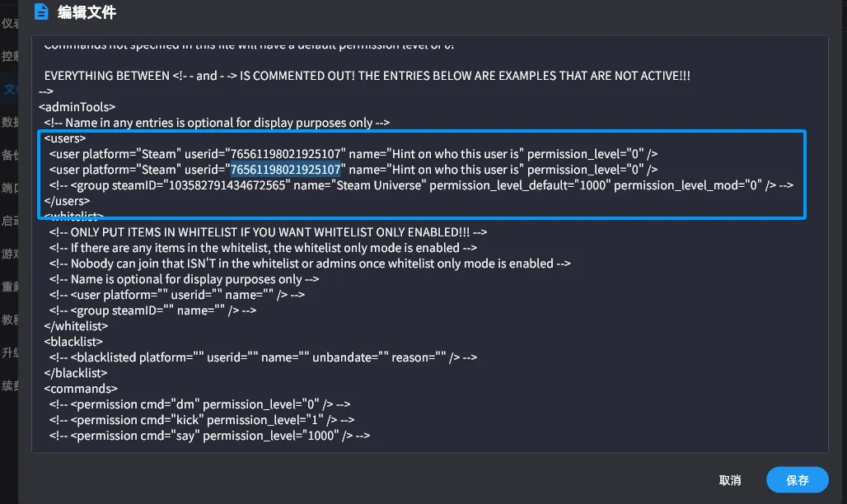
Task: Click the permission cmd="kick" line
Action: [x=202, y=420]
